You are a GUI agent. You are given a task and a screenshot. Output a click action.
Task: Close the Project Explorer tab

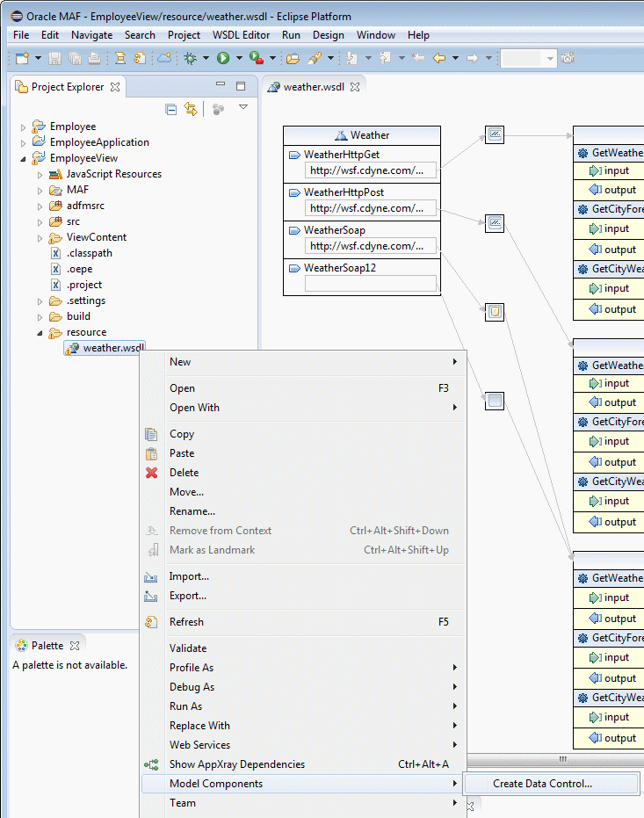115,87
